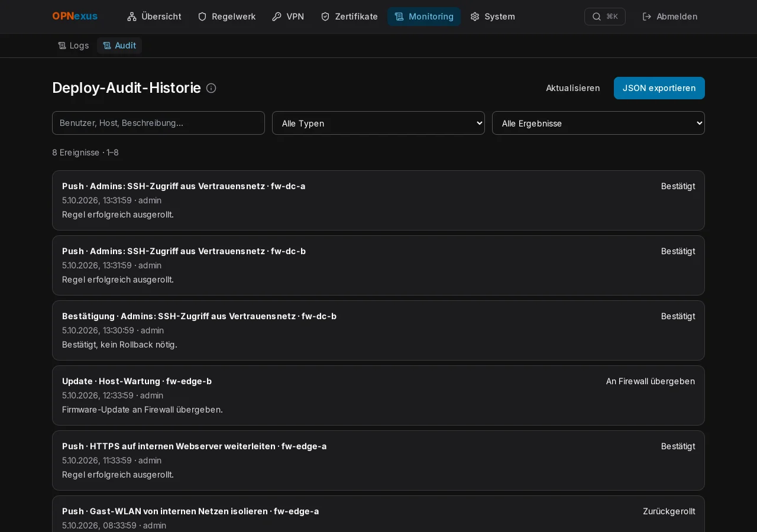Open the Alle Ergebnisse dropdown
Image resolution: width=757 pixels, height=532 pixels.
(599, 123)
